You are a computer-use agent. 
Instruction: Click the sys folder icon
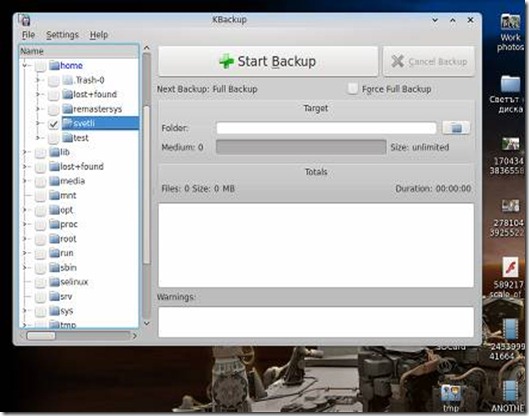(x=54, y=311)
